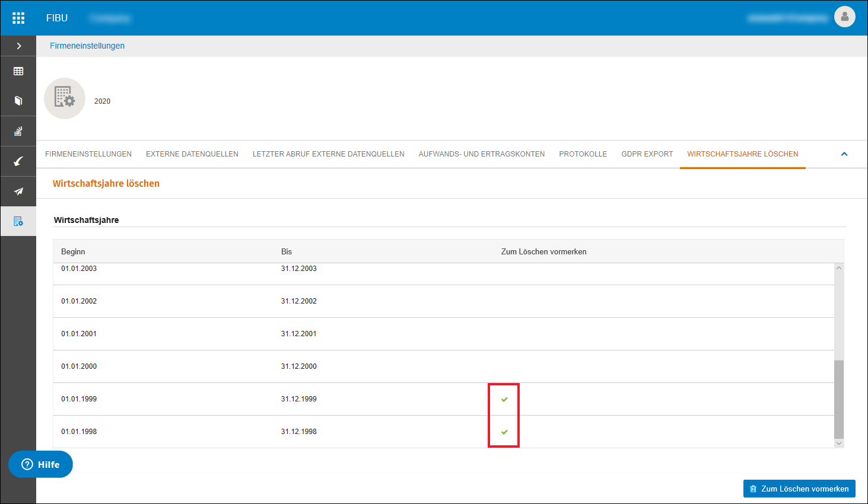Open the Externe Datenquellen tab
The height and width of the screenshot is (504, 868).
click(x=192, y=154)
